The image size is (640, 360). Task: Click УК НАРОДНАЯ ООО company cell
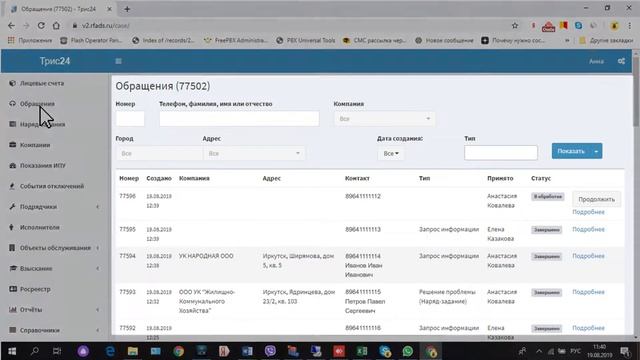click(206, 256)
